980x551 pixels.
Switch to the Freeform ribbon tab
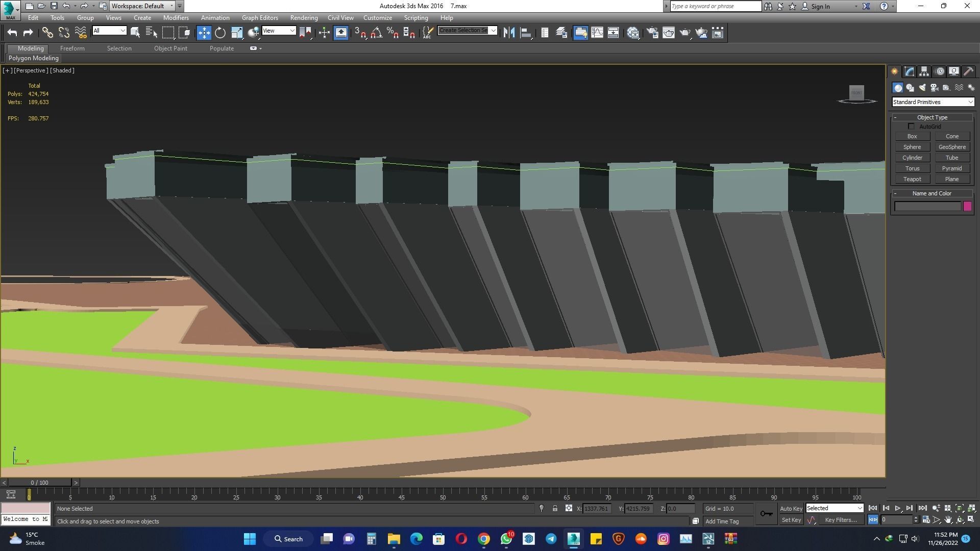[x=72, y=48]
